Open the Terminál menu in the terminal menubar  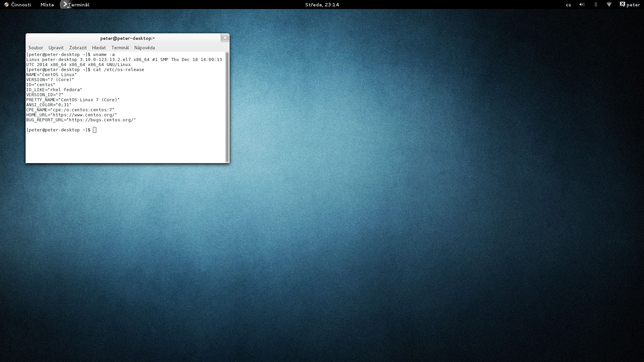click(x=120, y=48)
